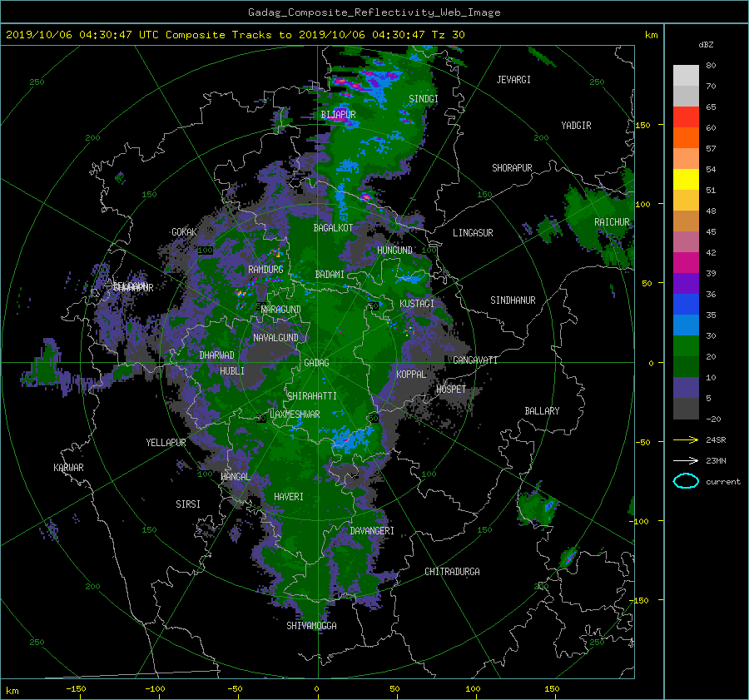The width and height of the screenshot is (749, 700).
Task: Click the GANGAVATI city label
Action: tap(475, 360)
